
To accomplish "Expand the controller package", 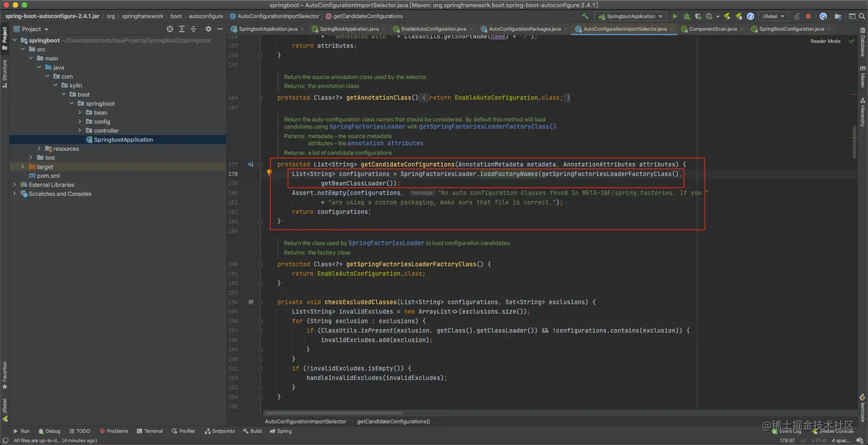I will pyautogui.click(x=80, y=131).
